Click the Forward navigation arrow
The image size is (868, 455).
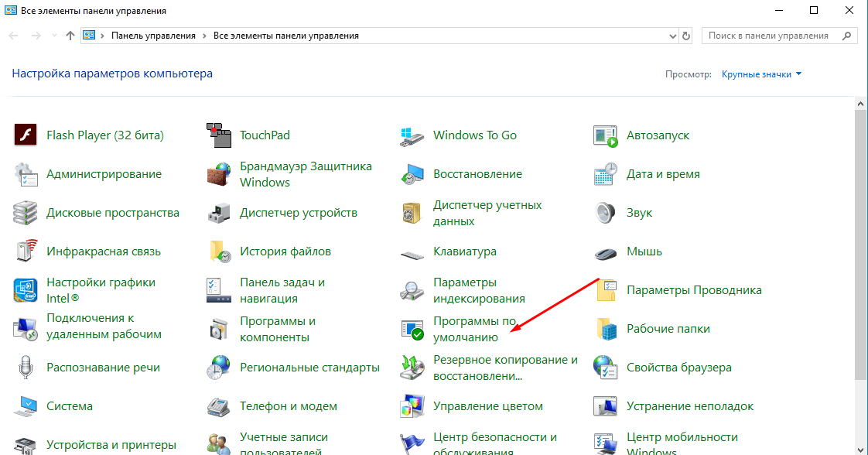click(36, 36)
